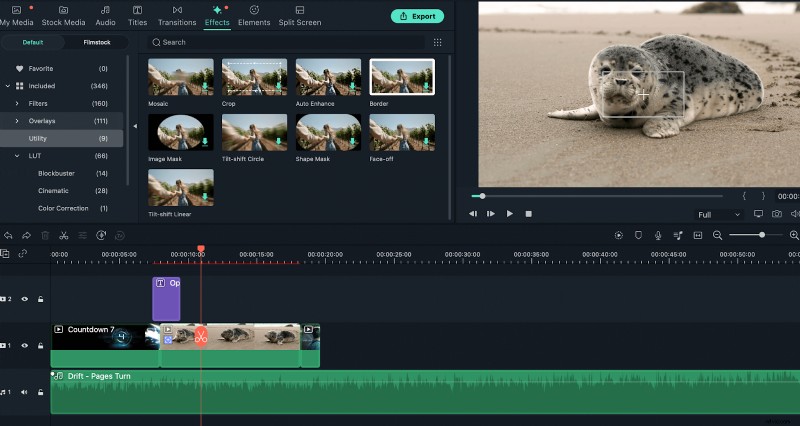Collapse the LUT category
The height and width of the screenshot is (426, 800).
point(17,156)
